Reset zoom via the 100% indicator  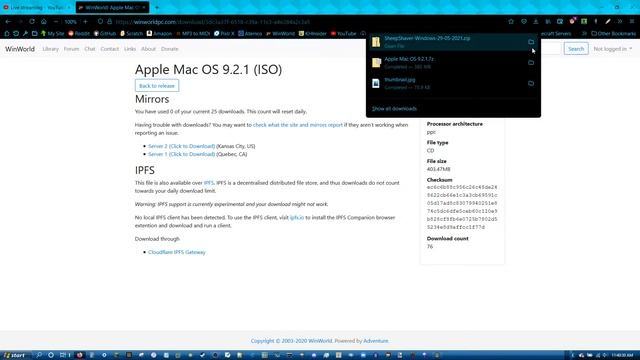pos(71,22)
